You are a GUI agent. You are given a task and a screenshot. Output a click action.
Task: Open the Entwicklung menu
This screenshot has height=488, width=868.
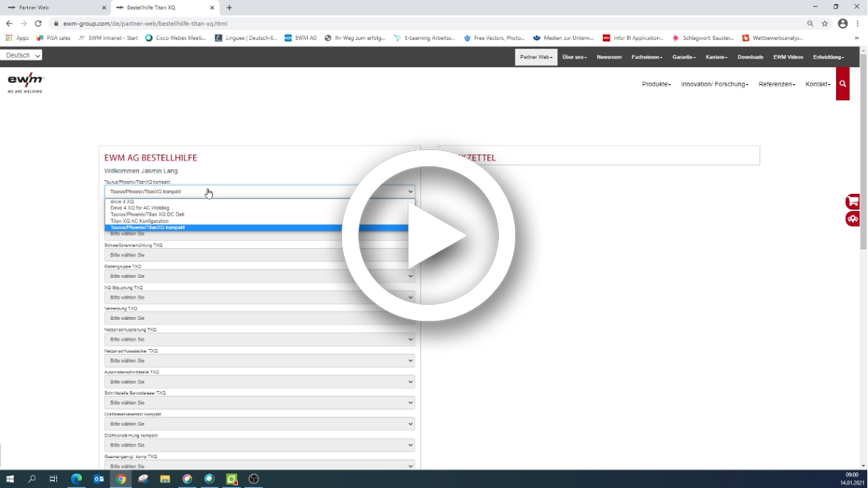[x=829, y=57]
